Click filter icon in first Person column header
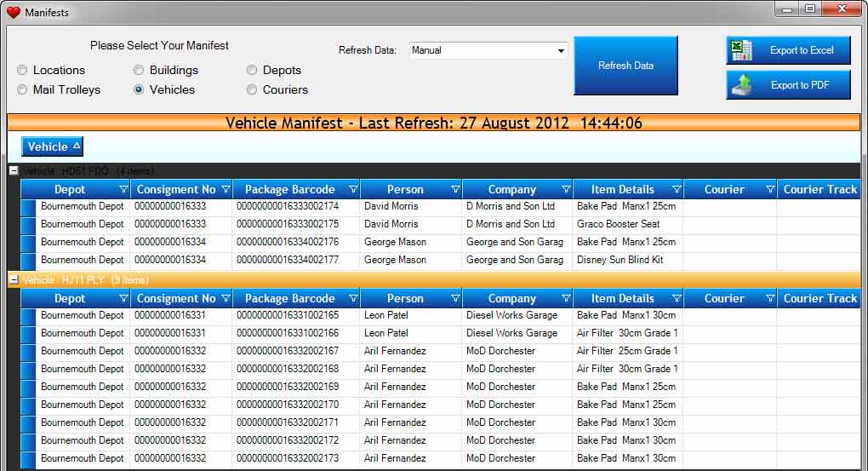The height and width of the screenshot is (471, 868). 455,190
